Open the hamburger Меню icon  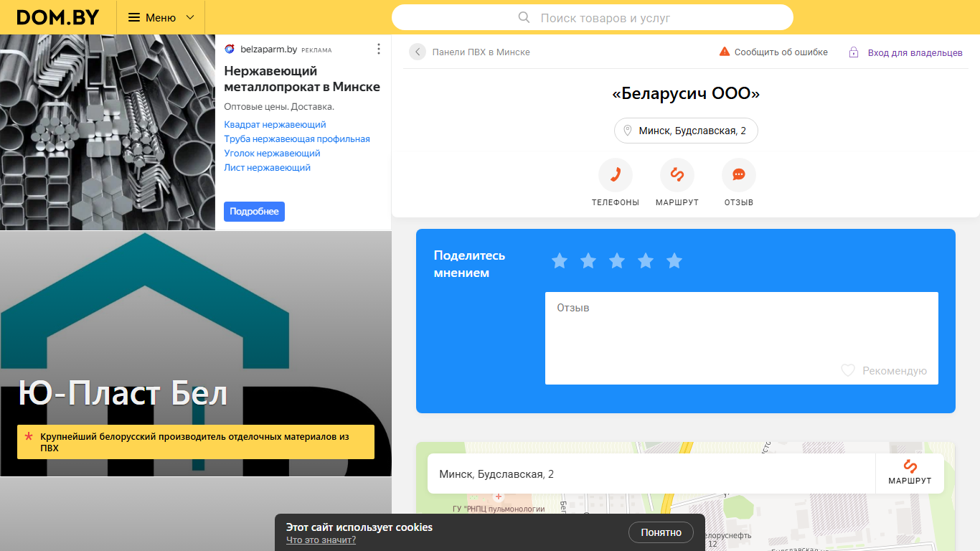[x=134, y=17]
